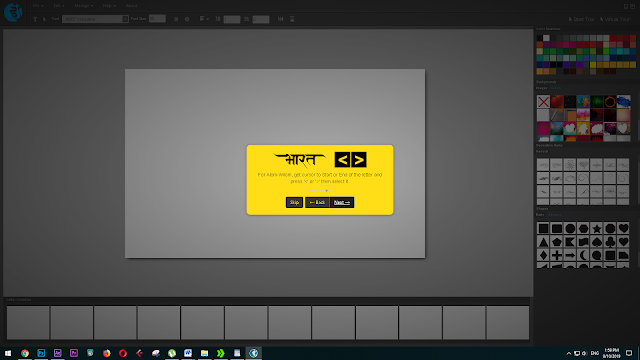Pick the white color swatch
640x360 pixels.
[546, 38]
